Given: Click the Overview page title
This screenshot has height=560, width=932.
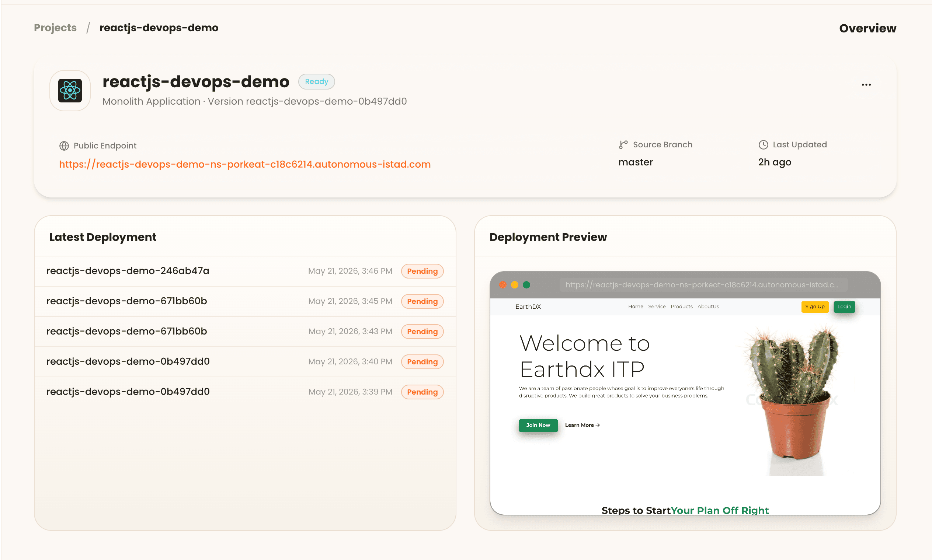Looking at the screenshot, I should point(867,28).
